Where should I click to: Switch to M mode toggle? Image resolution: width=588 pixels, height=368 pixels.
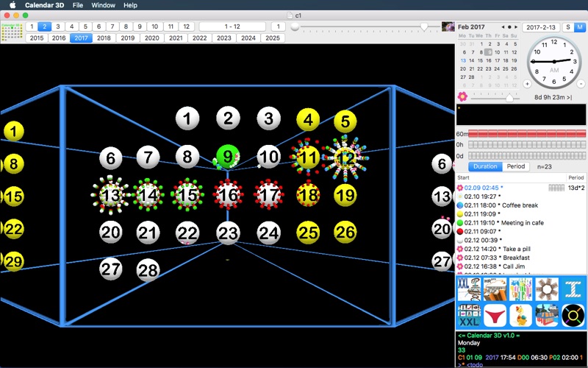(580, 27)
